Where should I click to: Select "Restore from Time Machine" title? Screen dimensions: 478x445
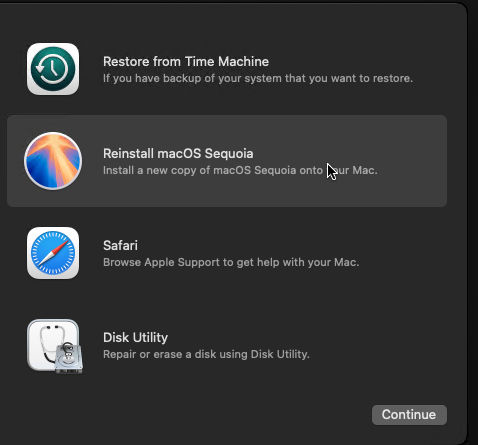pos(186,62)
